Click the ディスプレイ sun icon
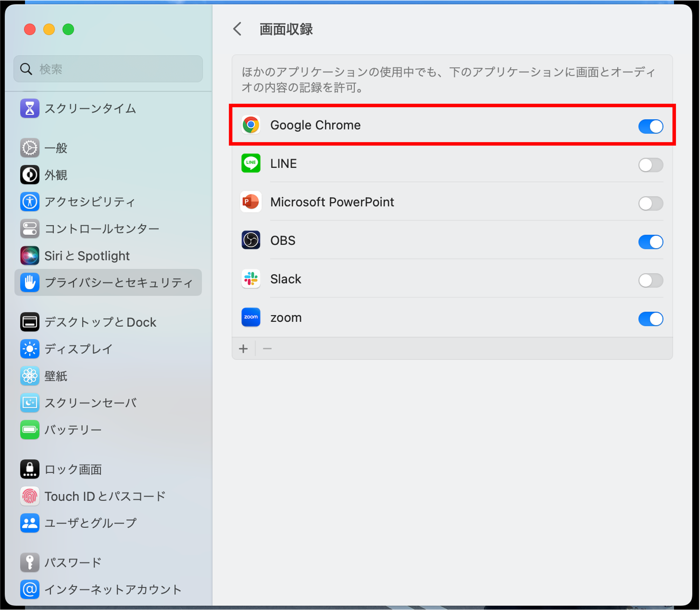The image size is (700, 610). tap(30, 349)
